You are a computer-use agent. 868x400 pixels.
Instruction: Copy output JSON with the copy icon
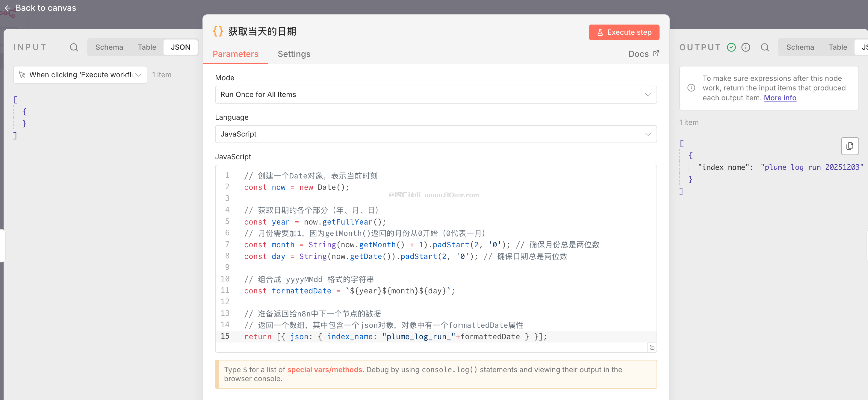(x=849, y=146)
